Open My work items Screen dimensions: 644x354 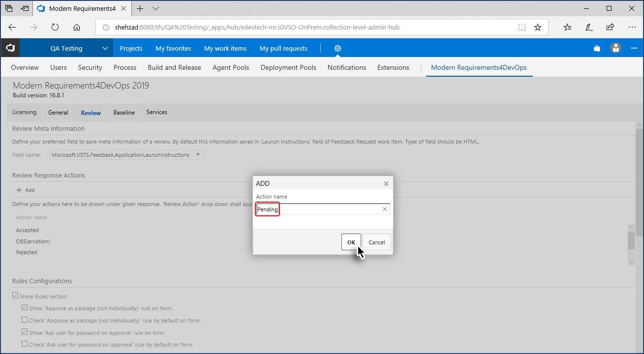coord(225,48)
